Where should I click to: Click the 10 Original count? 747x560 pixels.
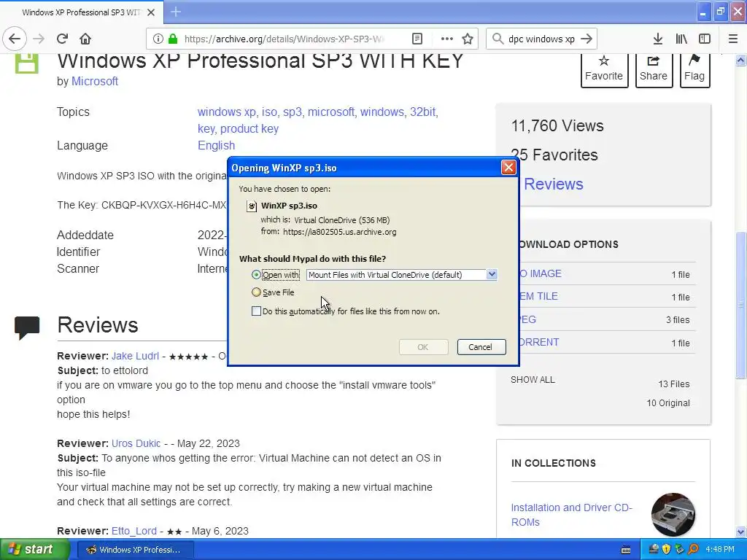[668, 402]
